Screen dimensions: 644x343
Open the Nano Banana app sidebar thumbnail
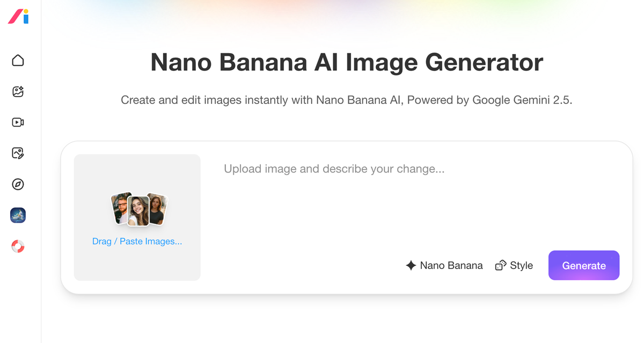pos(18,215)
